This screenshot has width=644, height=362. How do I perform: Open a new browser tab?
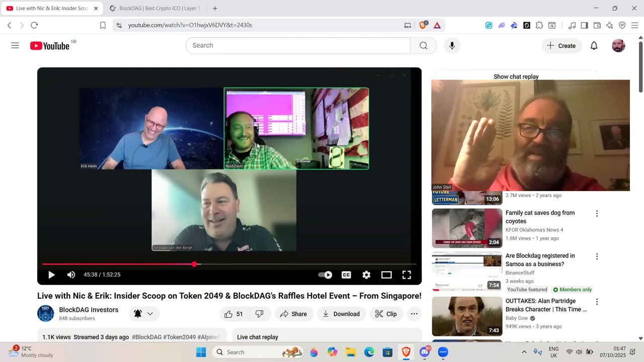pos(215,9)
